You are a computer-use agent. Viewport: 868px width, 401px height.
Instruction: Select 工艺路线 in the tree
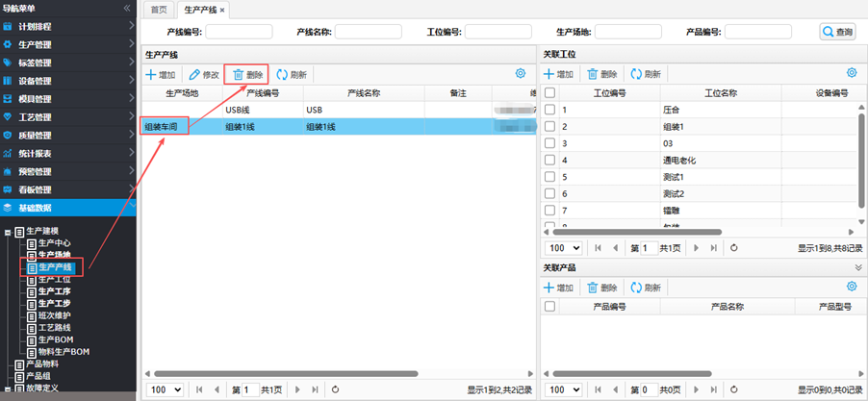(x=54, y=328)
